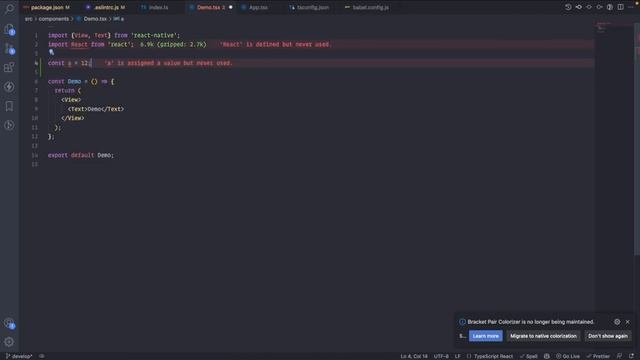Open the Manage gear at activity bar bottom
Screen dimensions: 640x360
(x=9, y=342)
